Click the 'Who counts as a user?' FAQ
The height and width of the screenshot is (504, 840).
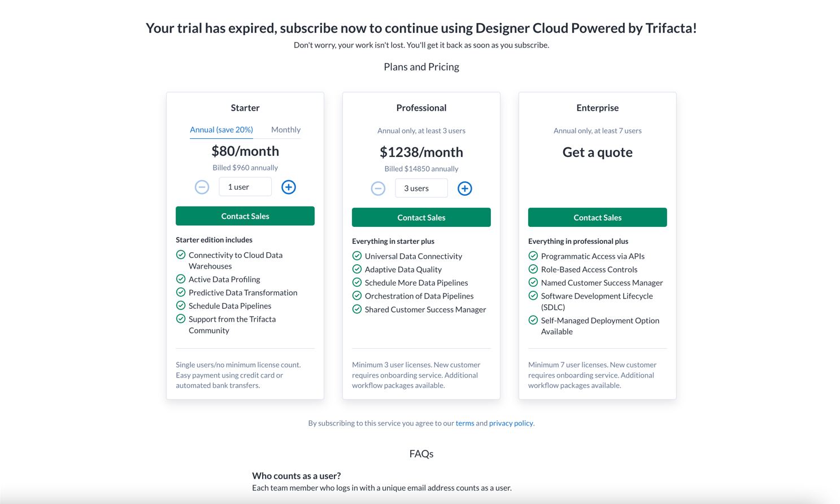point(296,476)
